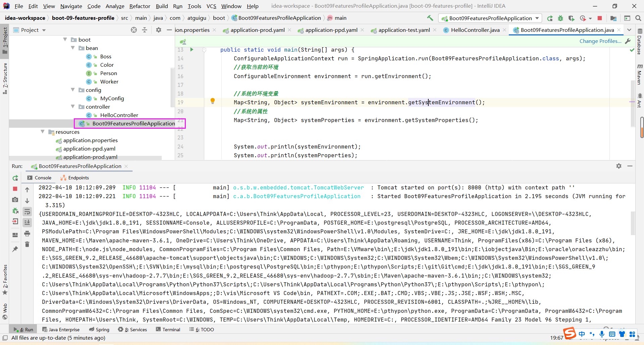Open Terminal tool window button

pyautogui.click(x=168, y=330)
